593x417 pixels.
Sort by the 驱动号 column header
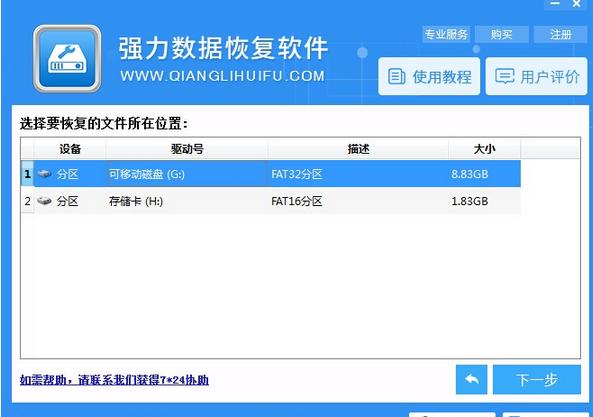(x=187, y=149)
